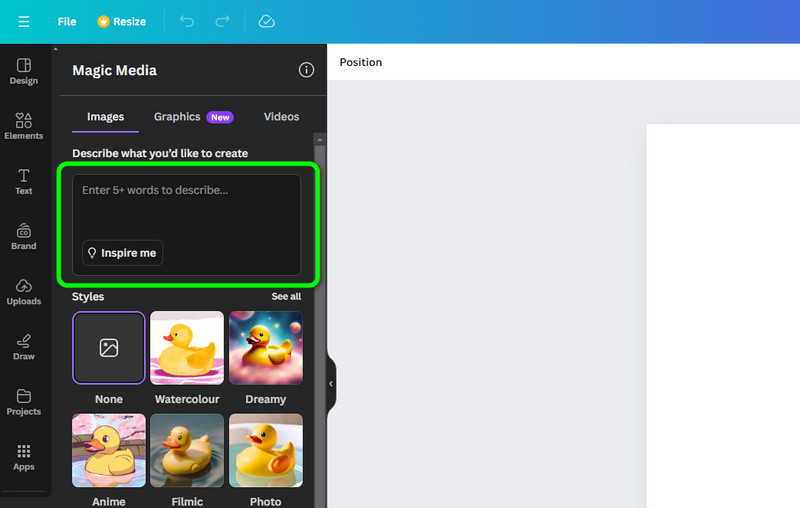Image resolution: width=800 pixels, height=508 pixels.
Task: Select the Photo style thumbnail
Action: (266, 450)
